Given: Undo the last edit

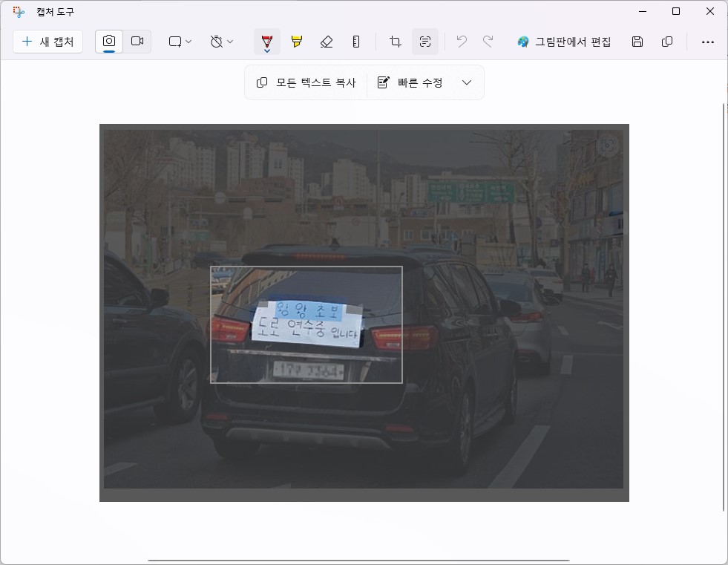Looking at the screenshot, I should [x=462, y=42].
